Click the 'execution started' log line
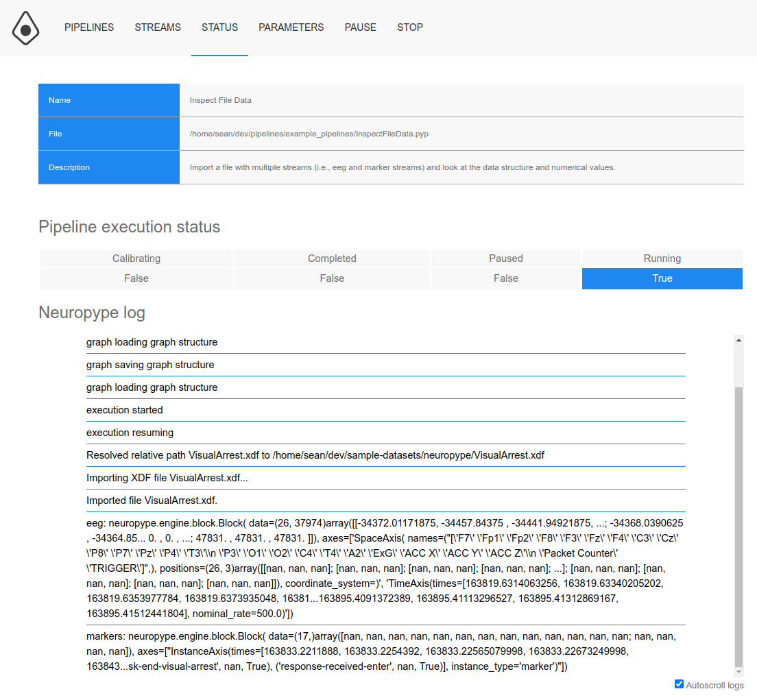Screen dimensions: 757x700 point(125,410)
